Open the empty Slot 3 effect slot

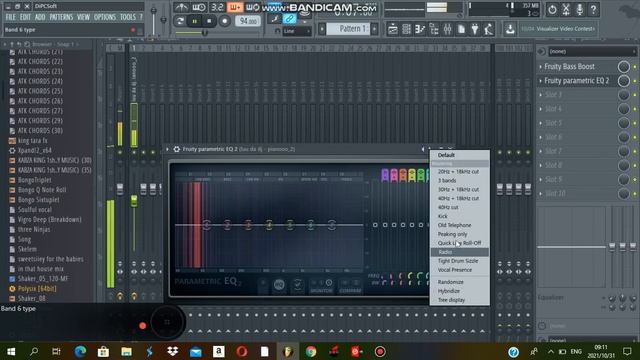pos(577,95)
